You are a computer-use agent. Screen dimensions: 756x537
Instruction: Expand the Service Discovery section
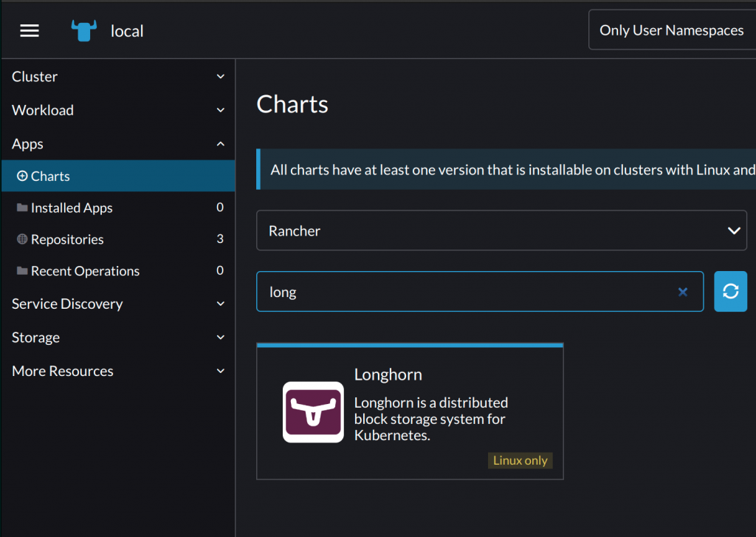[220, 304]
